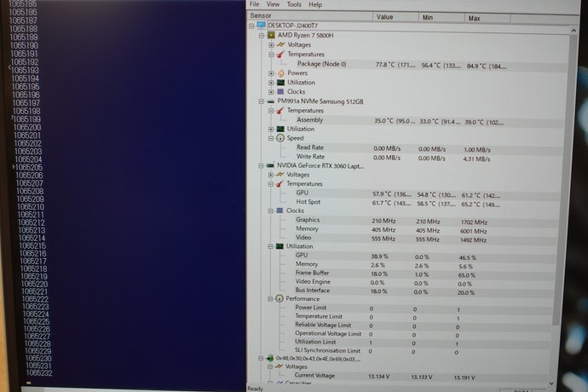Click the Ryzen Voltages lightning icon
The width and height of the screenshot is (588, 392).
[281, 44]
